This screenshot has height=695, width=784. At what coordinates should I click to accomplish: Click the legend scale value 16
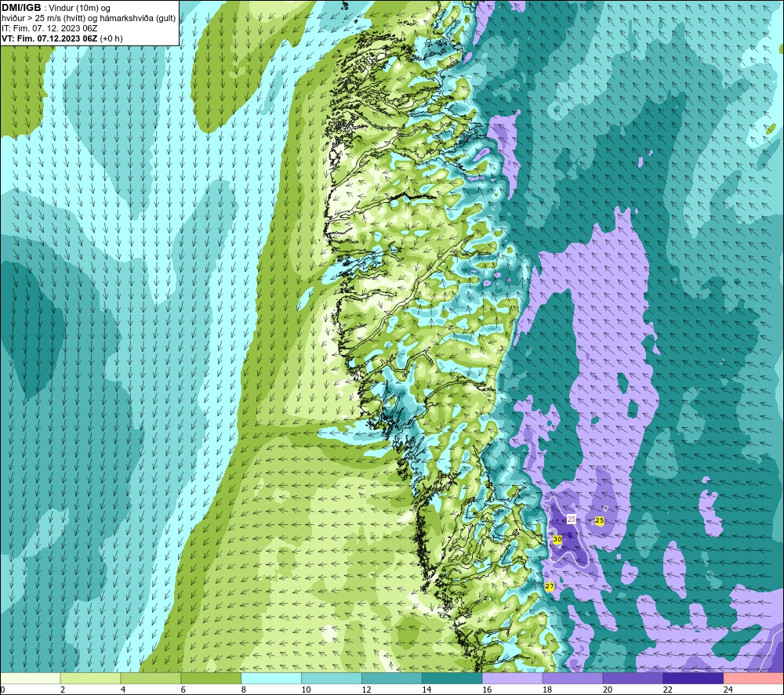click(487, 690)
